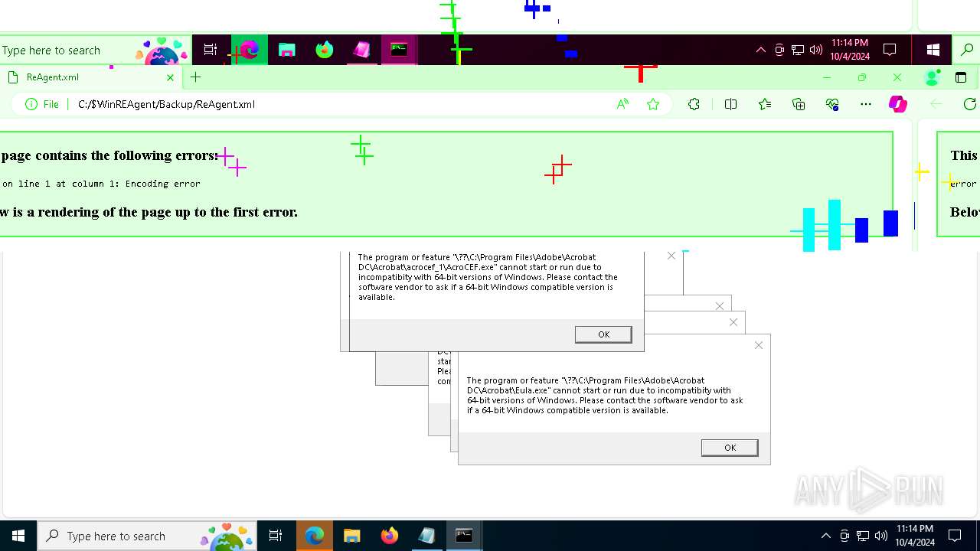This screenshot has height=551, width=980.
Task: Click the browser refresh icon
Action: point(969,104)
